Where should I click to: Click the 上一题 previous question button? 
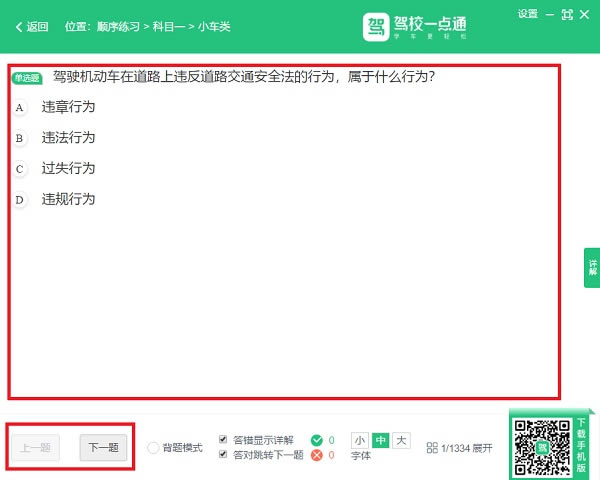coord(40,447)
